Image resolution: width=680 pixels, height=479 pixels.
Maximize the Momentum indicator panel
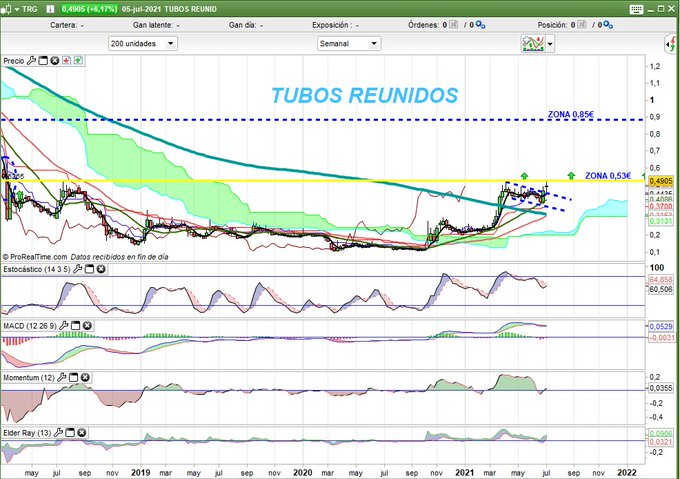coord(74,378)
